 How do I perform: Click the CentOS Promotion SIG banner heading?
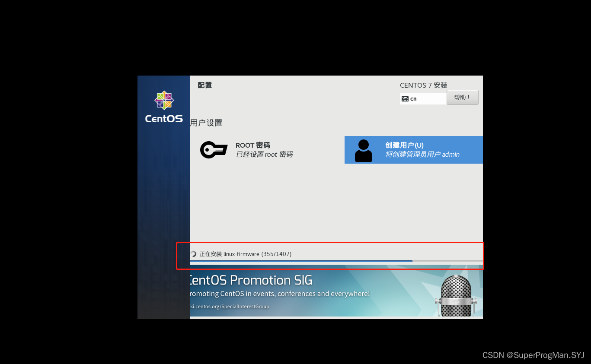(251, 280)
